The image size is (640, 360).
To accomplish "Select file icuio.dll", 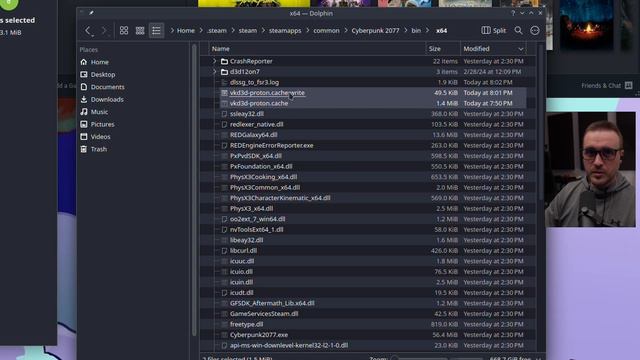I will tap(241, 272).
